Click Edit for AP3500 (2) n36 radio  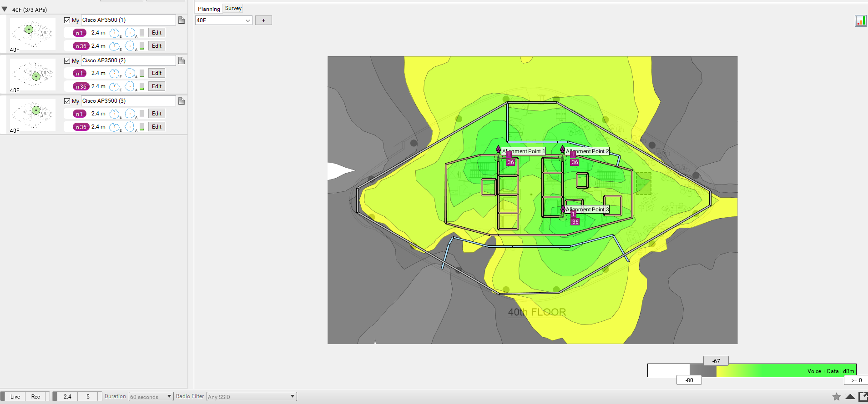pos(156,86)
